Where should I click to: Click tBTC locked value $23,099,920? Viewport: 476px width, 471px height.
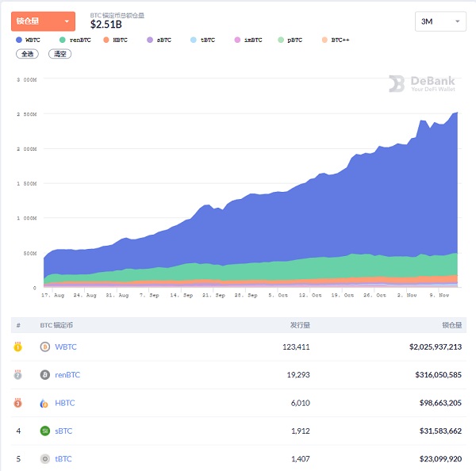coord(440,459)
